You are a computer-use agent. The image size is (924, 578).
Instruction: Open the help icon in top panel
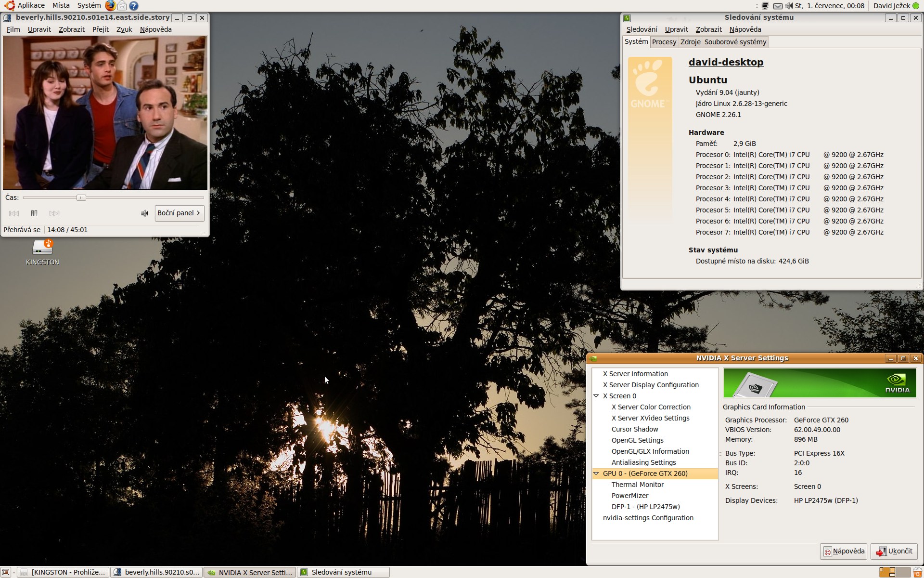click(134, 6)
